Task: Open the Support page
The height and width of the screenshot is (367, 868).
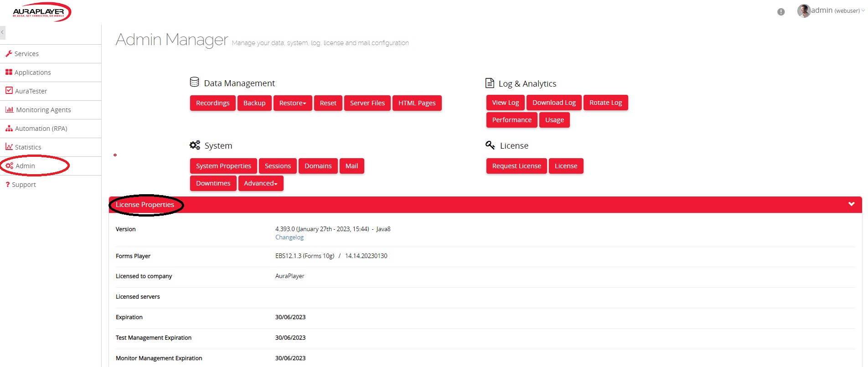Action: 24,185
